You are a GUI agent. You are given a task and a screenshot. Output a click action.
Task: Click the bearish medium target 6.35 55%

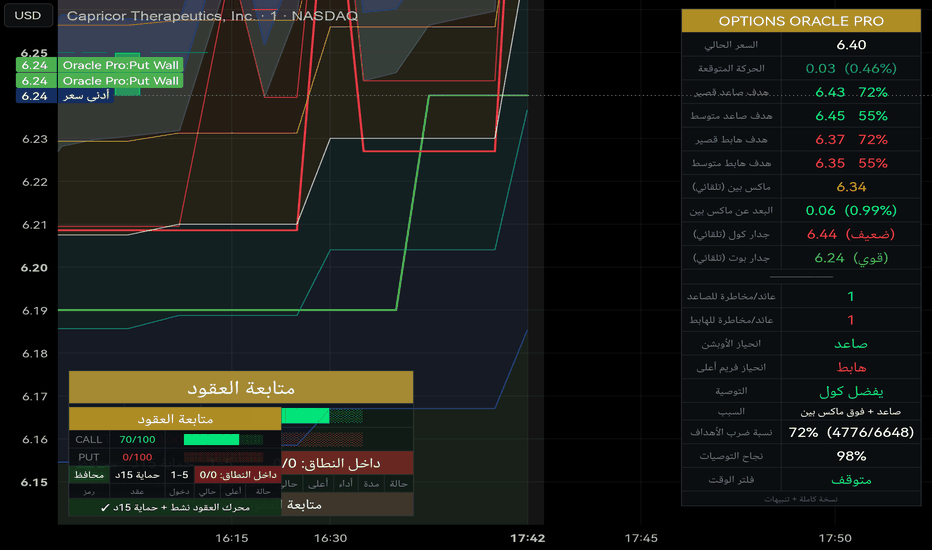click(851, 163)
